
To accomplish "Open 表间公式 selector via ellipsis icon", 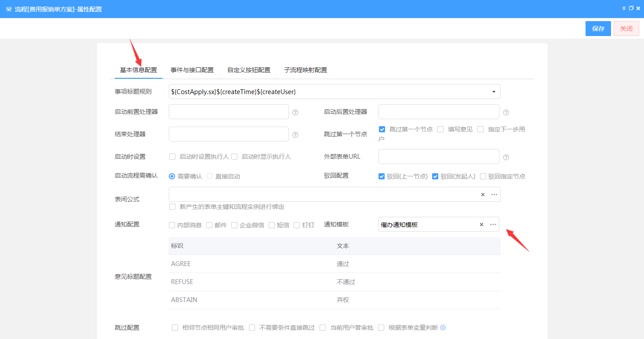I will tap(494, 194).
